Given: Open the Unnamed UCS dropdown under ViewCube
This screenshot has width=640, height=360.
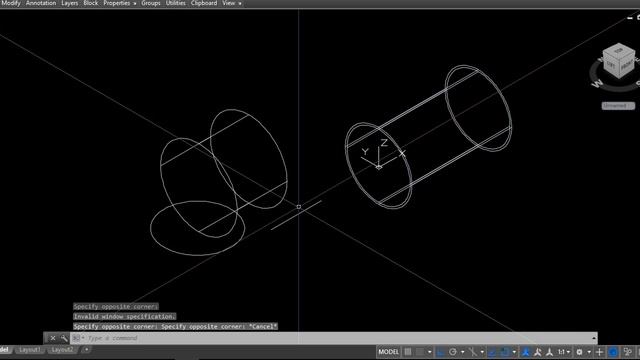Looking at the screenshot, I should click(618, 106).
